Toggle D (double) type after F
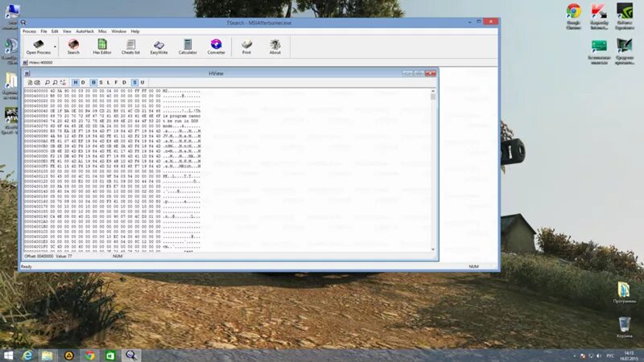The height and width of the screenshot is (362, 644). [124, 83]
